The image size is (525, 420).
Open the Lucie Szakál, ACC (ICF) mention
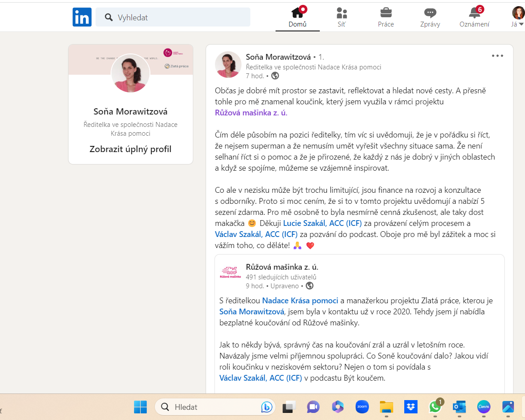[322, 223]
